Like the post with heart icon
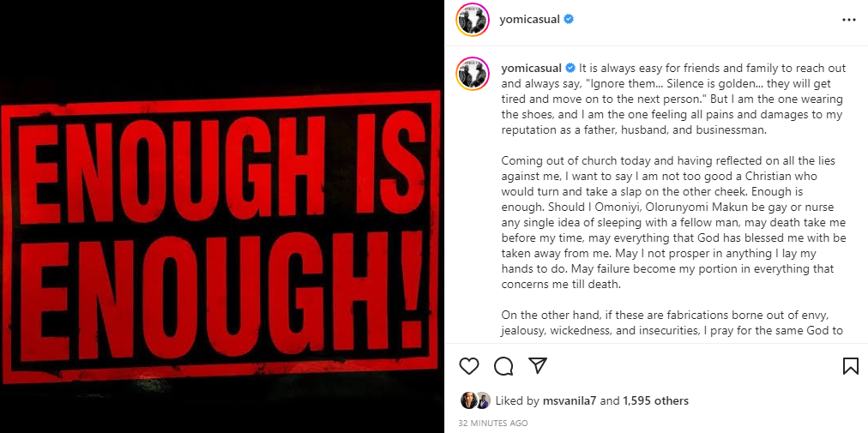The image size is (868, 433). point(469,366)
